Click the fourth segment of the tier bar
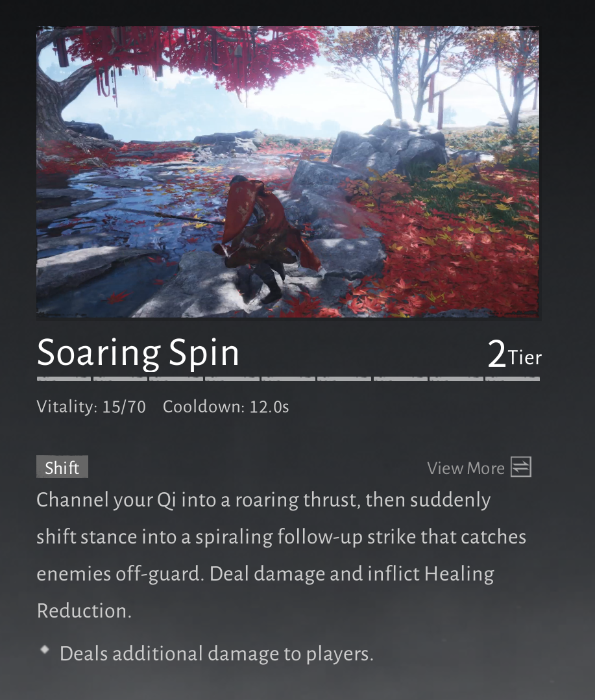595x700 pixels. 232,379
